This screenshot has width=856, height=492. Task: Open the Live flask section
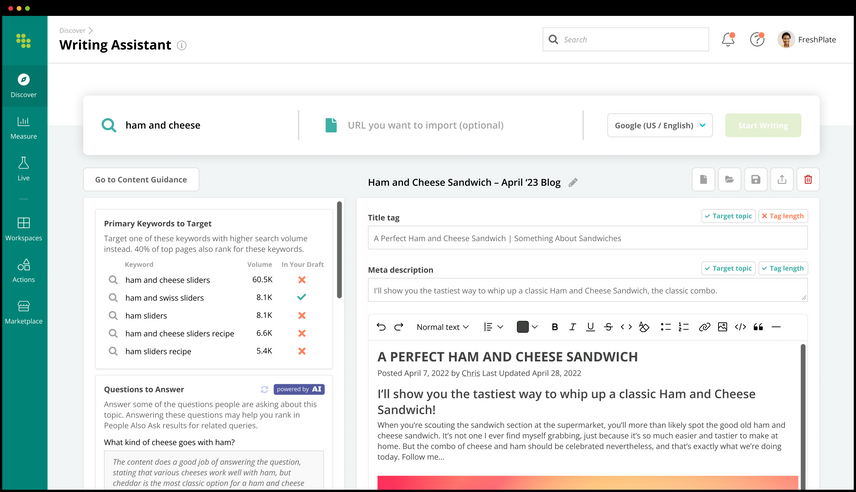[x=23, y=169]
